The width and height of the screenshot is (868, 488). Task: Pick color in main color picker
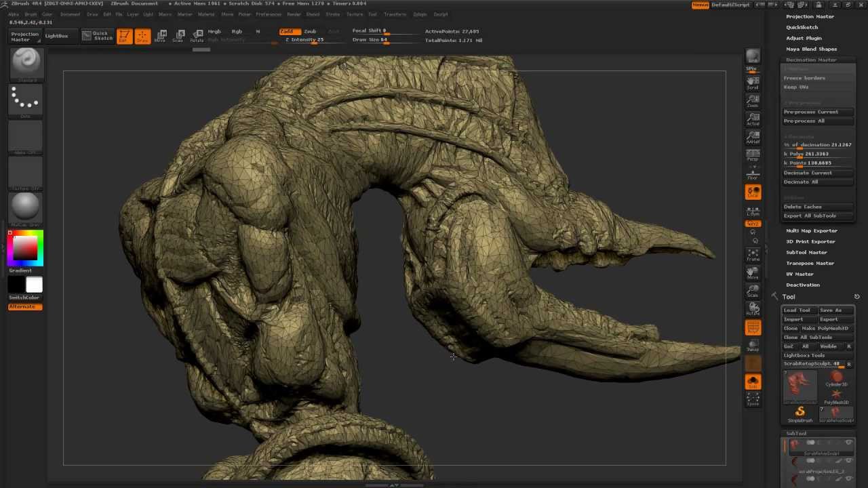click(x=26, y=248)
